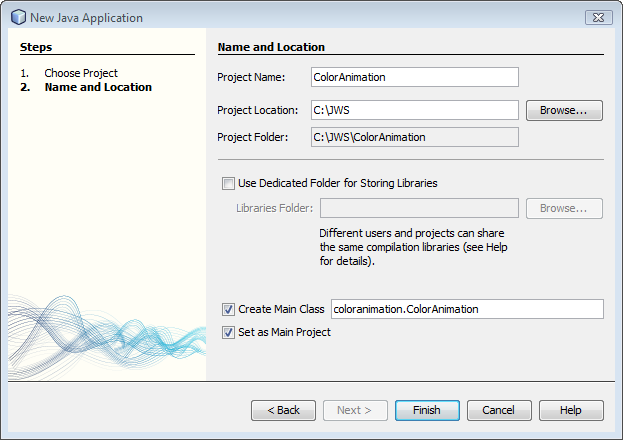Cancel the new project wizard

pyautogui.click(x=499, y=410)
